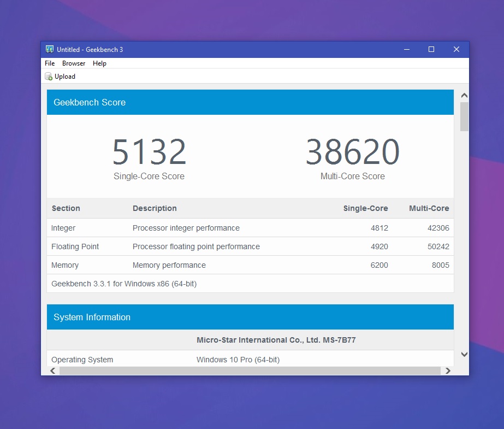
Task: Click the vertical scrollbar up arrow
Action: tap(464, 96)
